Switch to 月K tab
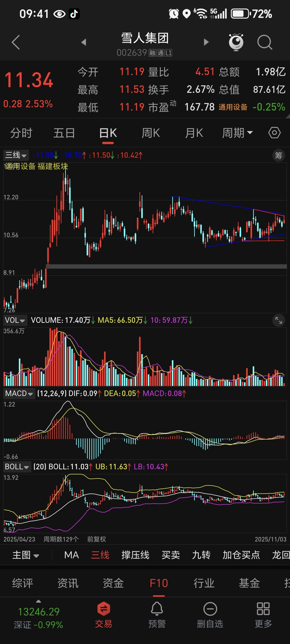Image resolution: width=290 pixels, height=644 pixels. coord(194,133)
